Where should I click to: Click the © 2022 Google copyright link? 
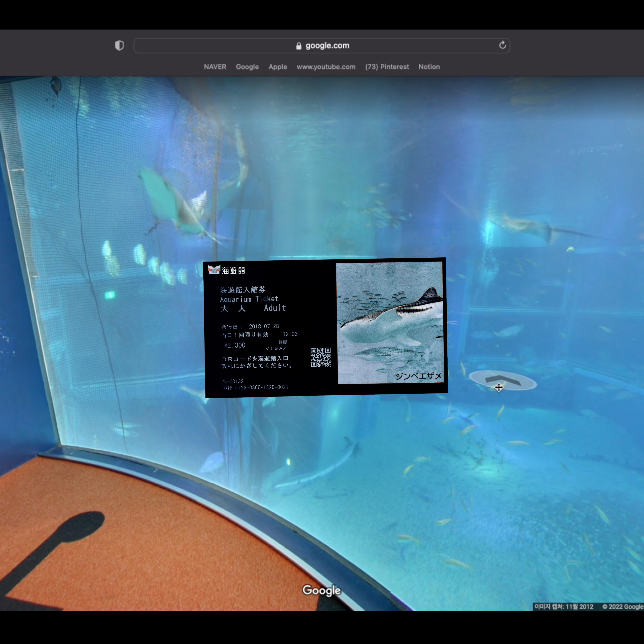pyautogui.click(x=623, y=606)
